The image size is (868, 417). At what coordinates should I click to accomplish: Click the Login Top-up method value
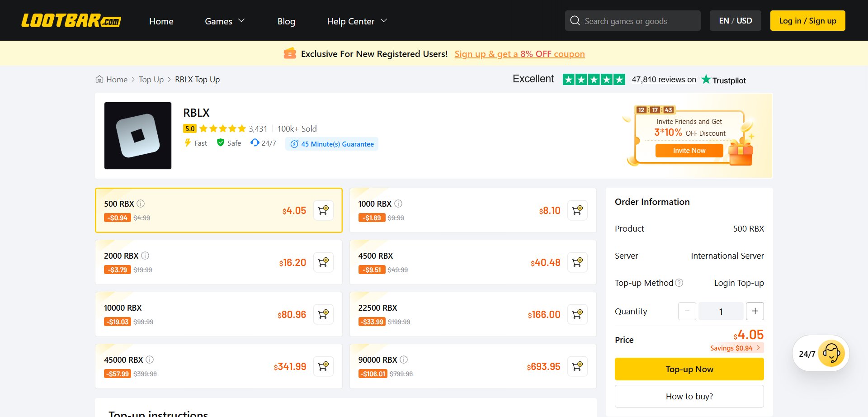coord(739,283)
